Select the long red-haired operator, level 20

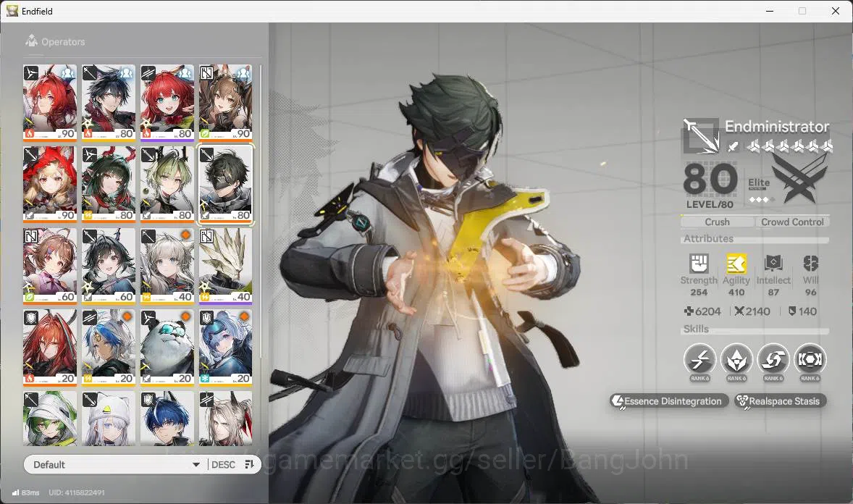pos(49,348)
